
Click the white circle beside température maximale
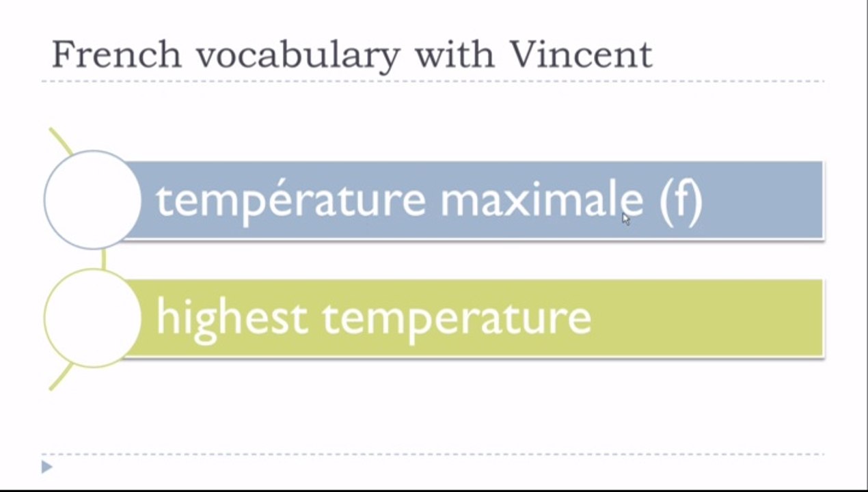[92, 200]
